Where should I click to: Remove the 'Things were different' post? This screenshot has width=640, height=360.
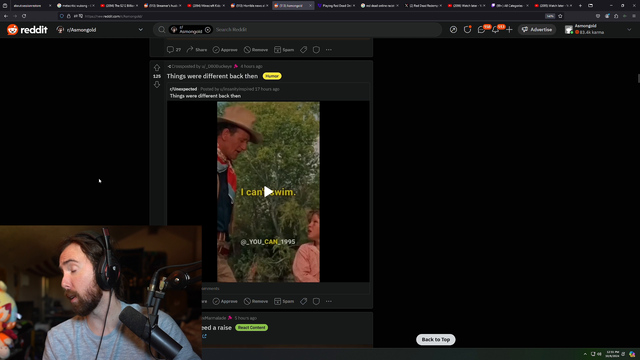[x=256, y=302]
